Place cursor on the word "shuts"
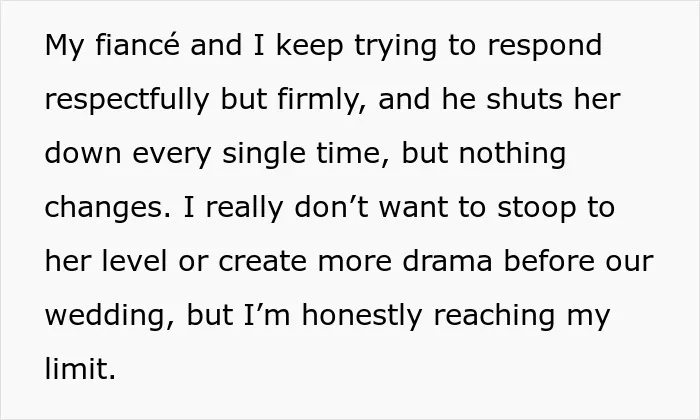Image resolution: width=700 pixels, height=420 pixels. point(524,99)
